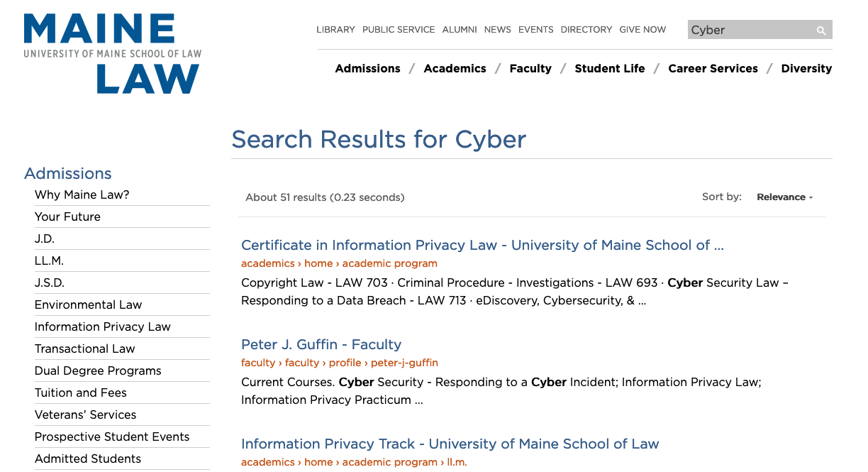Open Information Privacy Track result
The image size is (868, 472).
point(450,444)
